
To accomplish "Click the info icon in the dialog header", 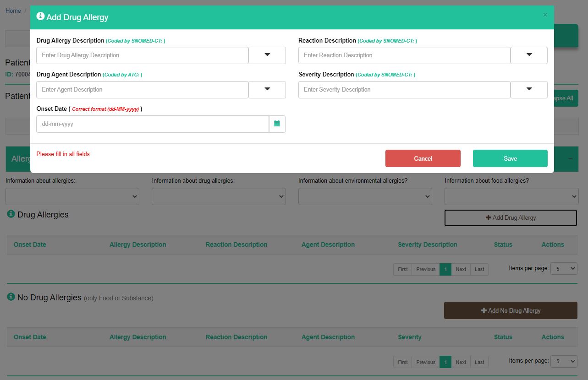I will click(x=40, y=16).
